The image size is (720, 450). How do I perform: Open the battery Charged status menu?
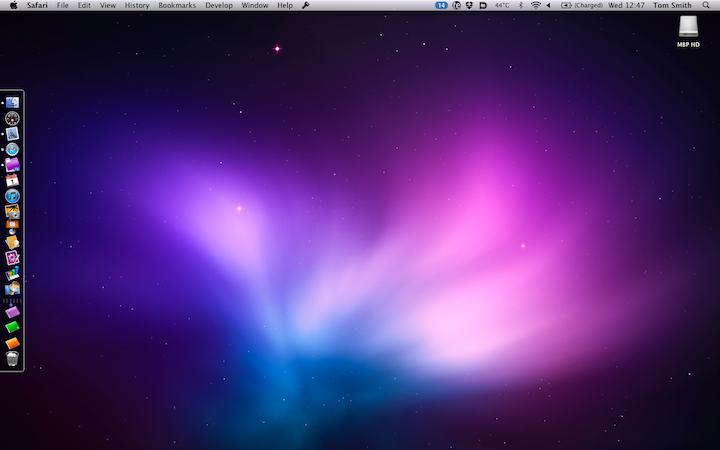pyautogui.click(x=582, y=6)
